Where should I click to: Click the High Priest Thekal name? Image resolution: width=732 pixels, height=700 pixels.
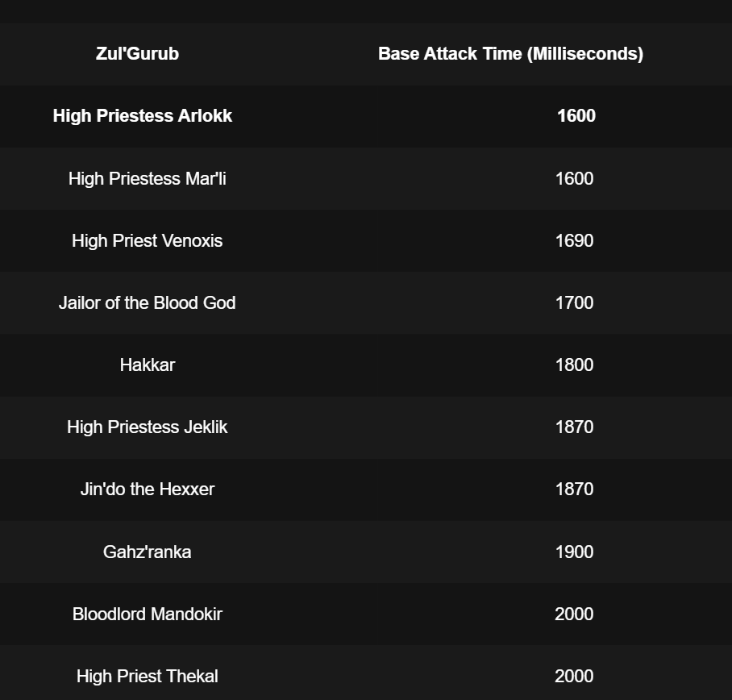[147, 676]
